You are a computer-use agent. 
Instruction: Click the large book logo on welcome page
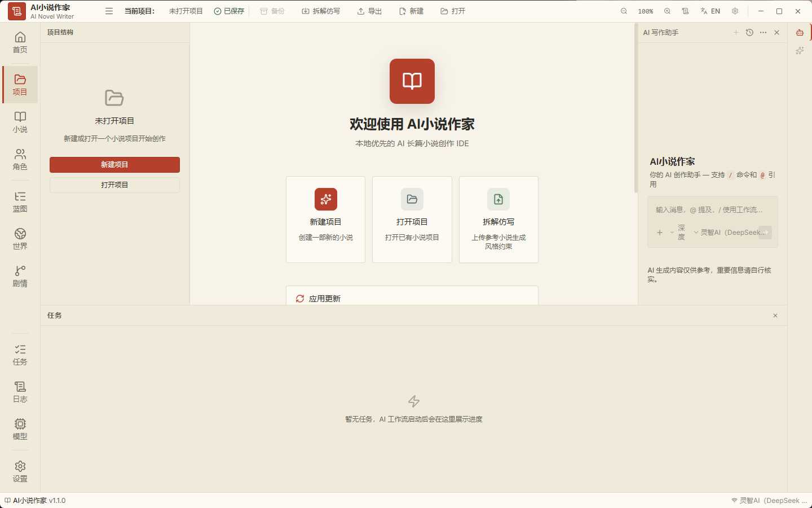click(x=412, y=81)
